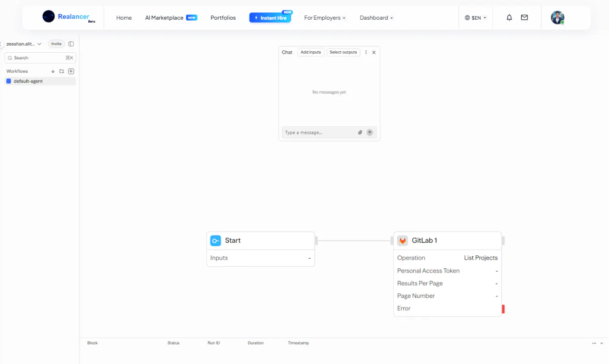Image resolution: width=609 pixels, height=364 pixels.
Task: Click the Page Number row
Action: [447, 296]
